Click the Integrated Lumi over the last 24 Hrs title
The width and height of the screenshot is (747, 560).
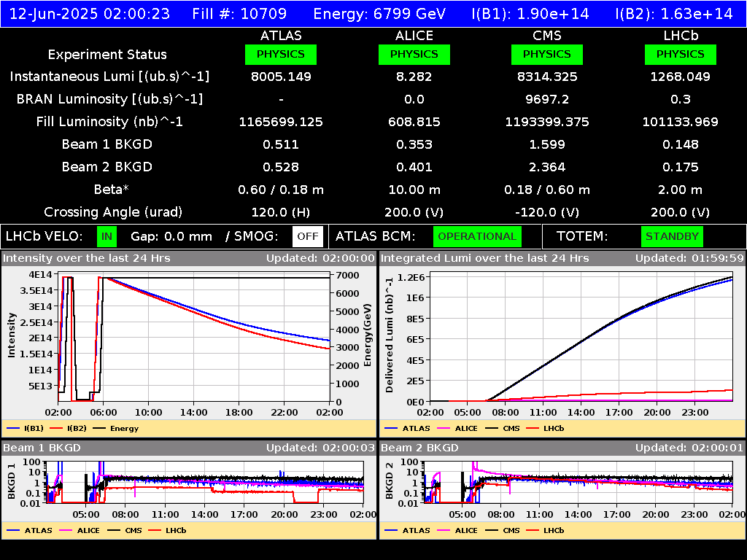485,258
